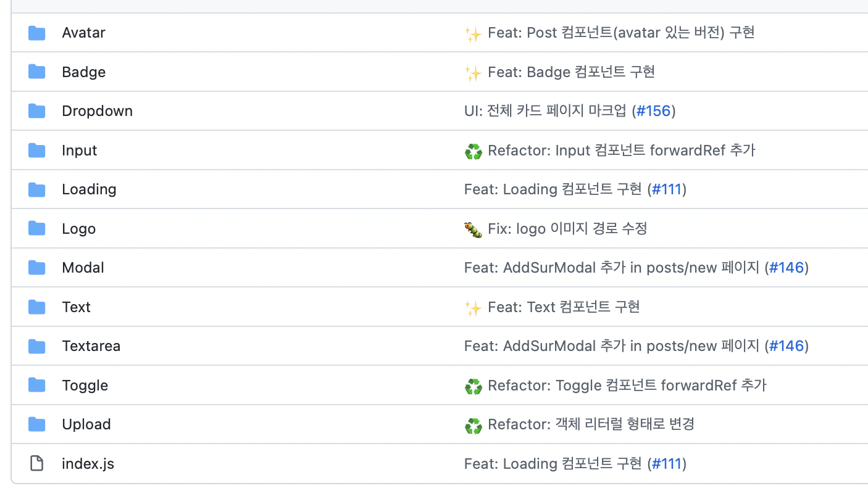Open the Text folder
Image resolution: width=868 pixels, height=491 pixels.
point(76,307)
